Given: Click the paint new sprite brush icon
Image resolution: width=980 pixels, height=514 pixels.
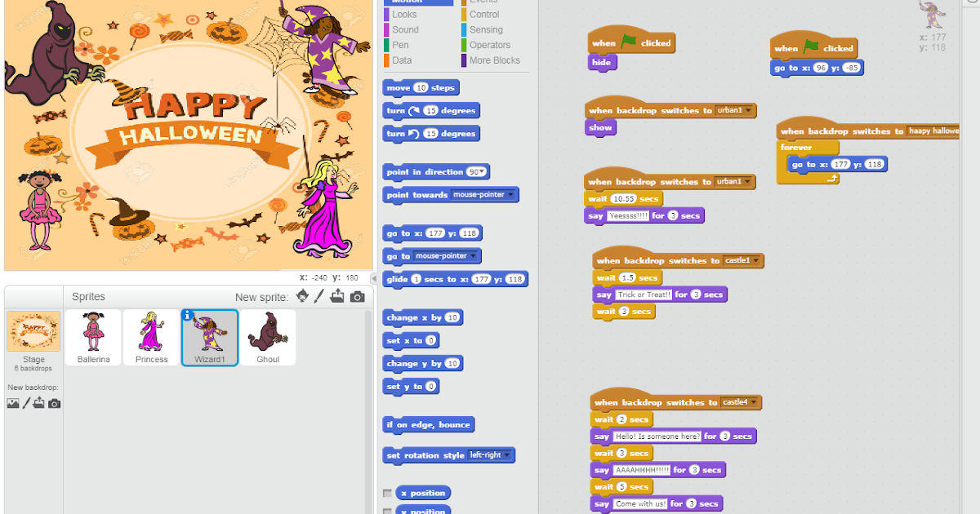Looking at the screenshot, I should pyautogui.click(x=319, y=296).
